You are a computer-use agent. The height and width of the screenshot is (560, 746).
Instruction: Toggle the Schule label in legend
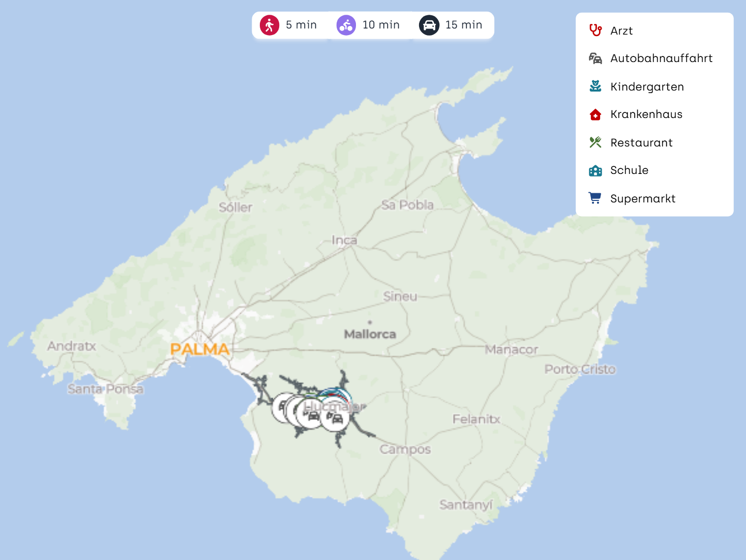[x=629, y=170]
